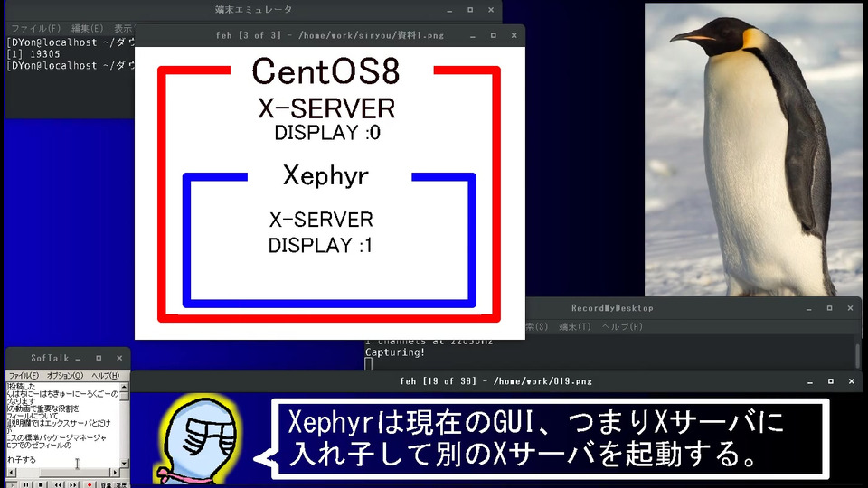Screen dimensions: 868x488
Task: Minimize the SofTalk window
Action: tap(78, 359)
